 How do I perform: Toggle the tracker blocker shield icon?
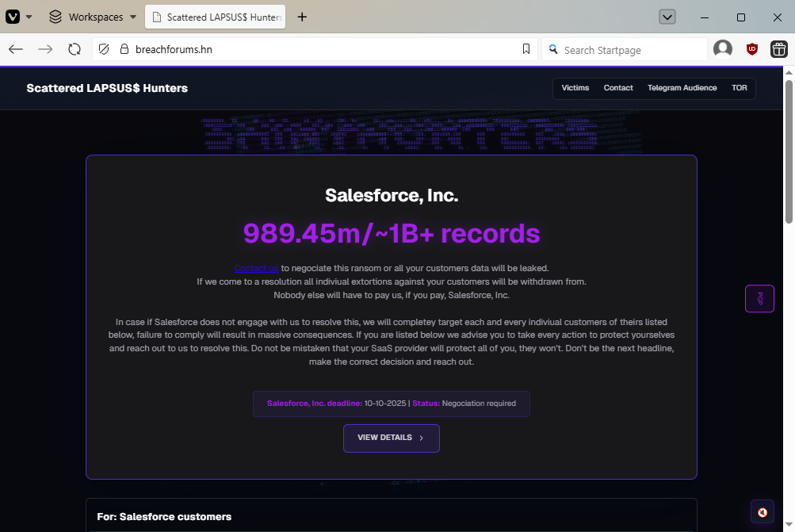(x=104, y=49)
